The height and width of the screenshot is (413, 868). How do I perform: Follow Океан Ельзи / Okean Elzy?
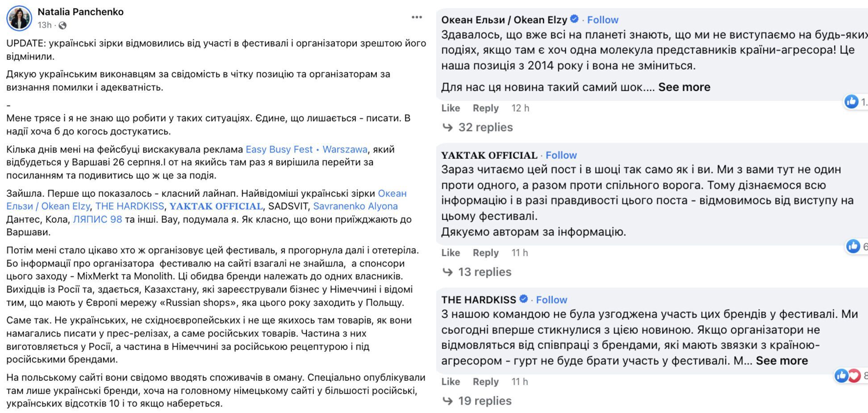[x=603, y=20]
